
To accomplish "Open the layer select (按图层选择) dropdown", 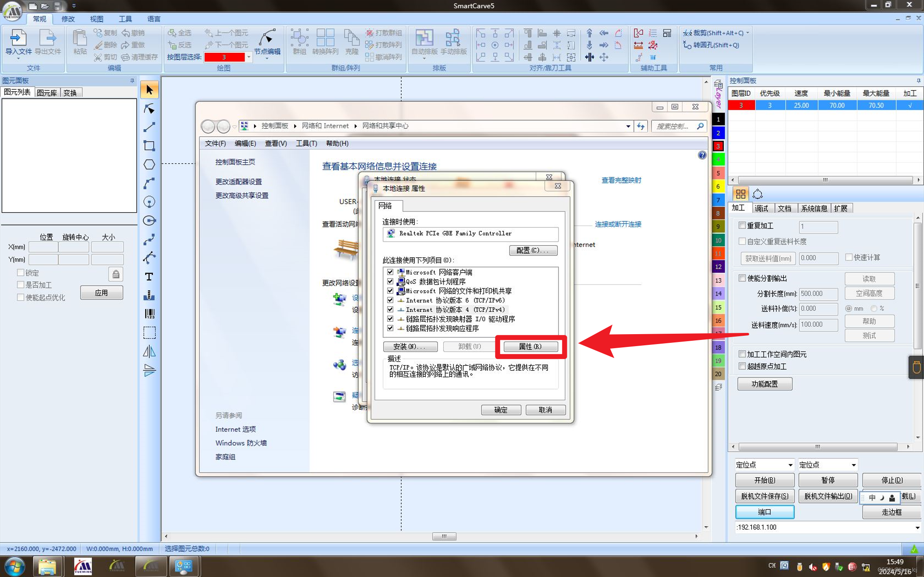I will coord(249,57).
